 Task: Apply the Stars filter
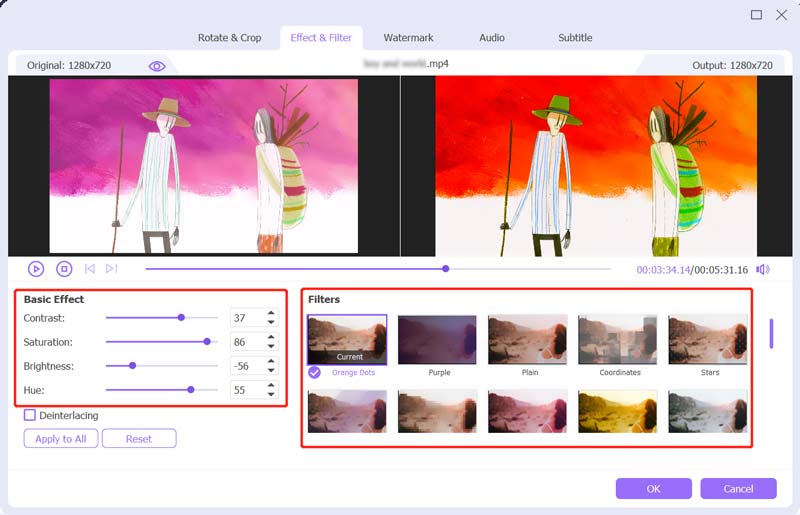(x=708, y=339)
